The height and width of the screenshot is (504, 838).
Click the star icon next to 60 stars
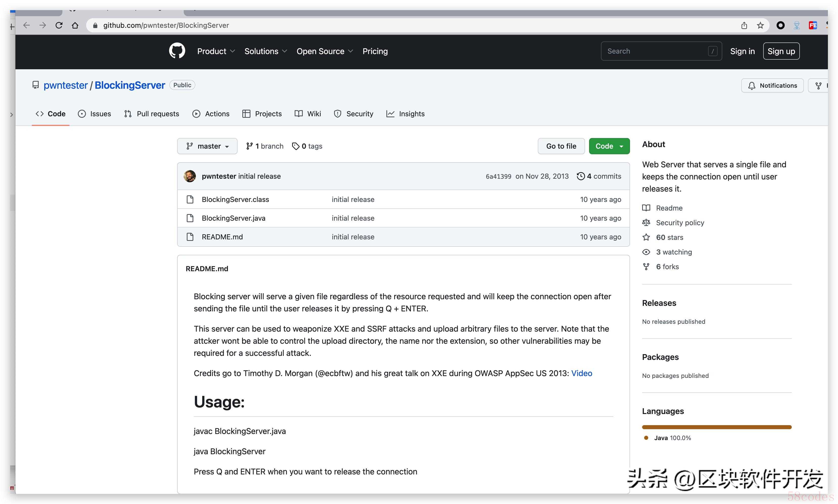pos(646,237)
